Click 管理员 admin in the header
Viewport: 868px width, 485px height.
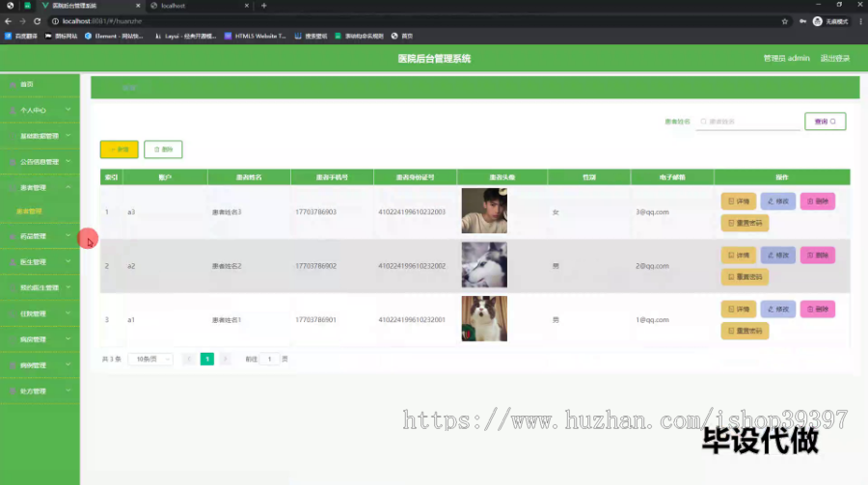tap(786, 58)
